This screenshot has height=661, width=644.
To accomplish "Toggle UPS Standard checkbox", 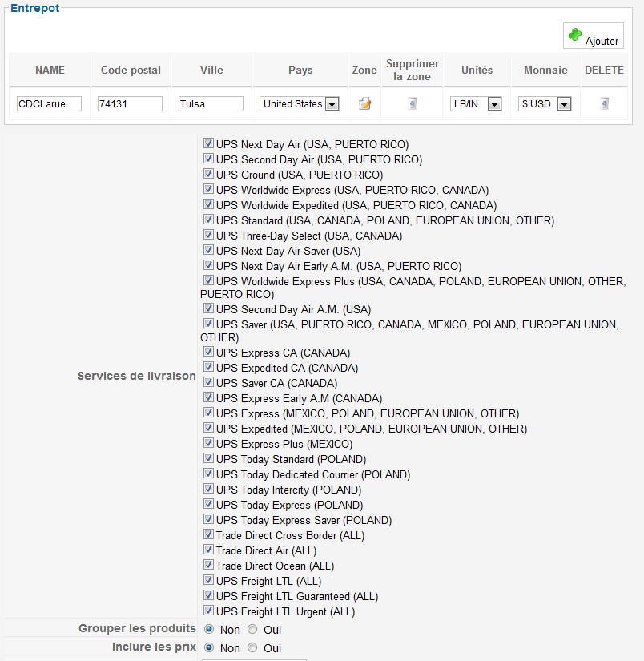I will pyautogui.click(x=208, y=220).
